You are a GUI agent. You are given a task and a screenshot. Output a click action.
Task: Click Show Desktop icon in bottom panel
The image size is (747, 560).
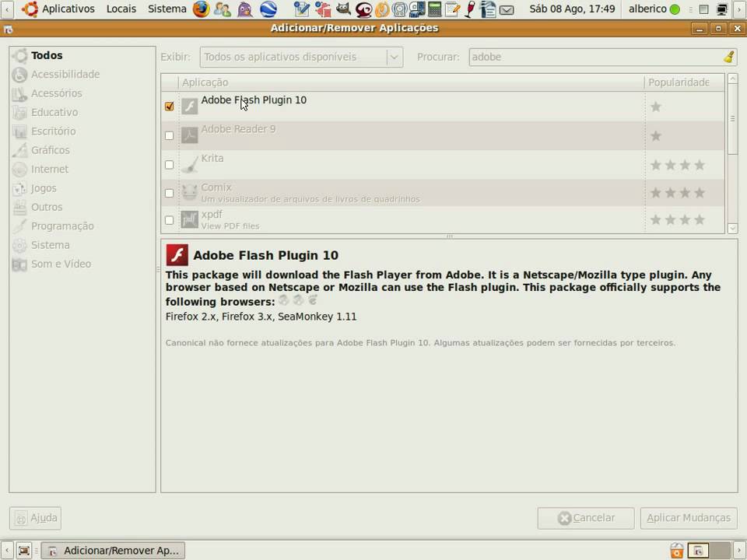23,551
